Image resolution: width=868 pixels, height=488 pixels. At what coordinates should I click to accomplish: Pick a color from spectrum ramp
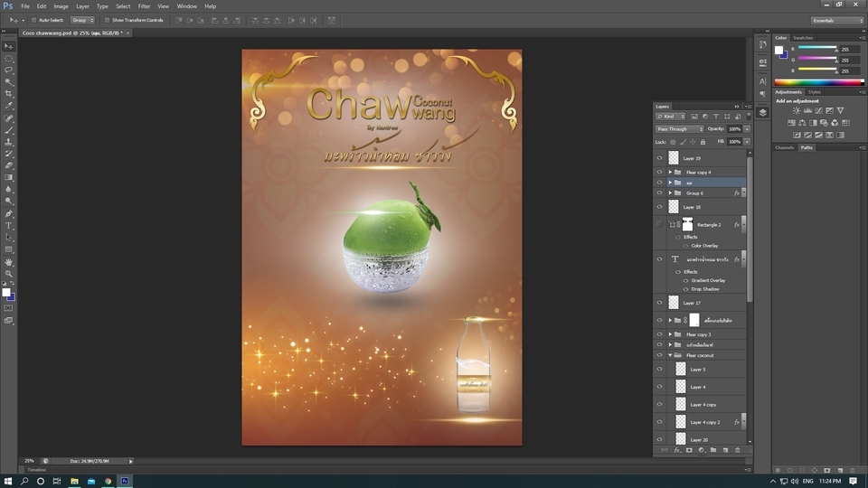[x=818, y=82]
